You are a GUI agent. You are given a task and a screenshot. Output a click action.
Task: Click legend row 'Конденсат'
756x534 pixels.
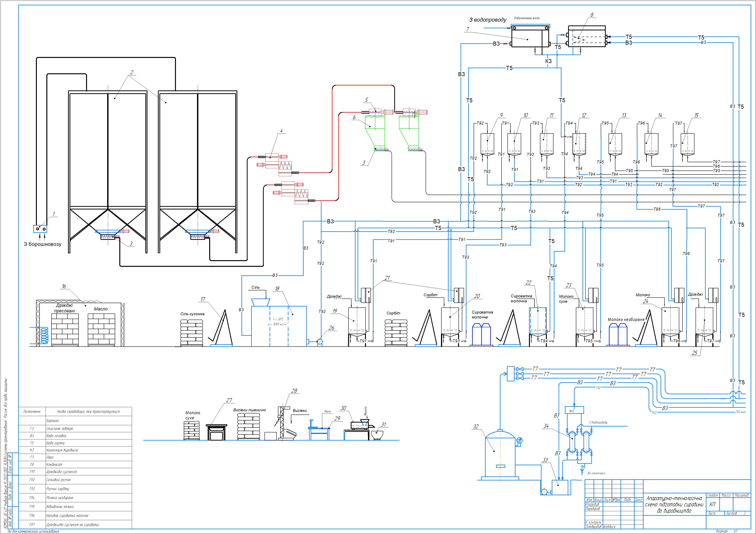point(75,464)
